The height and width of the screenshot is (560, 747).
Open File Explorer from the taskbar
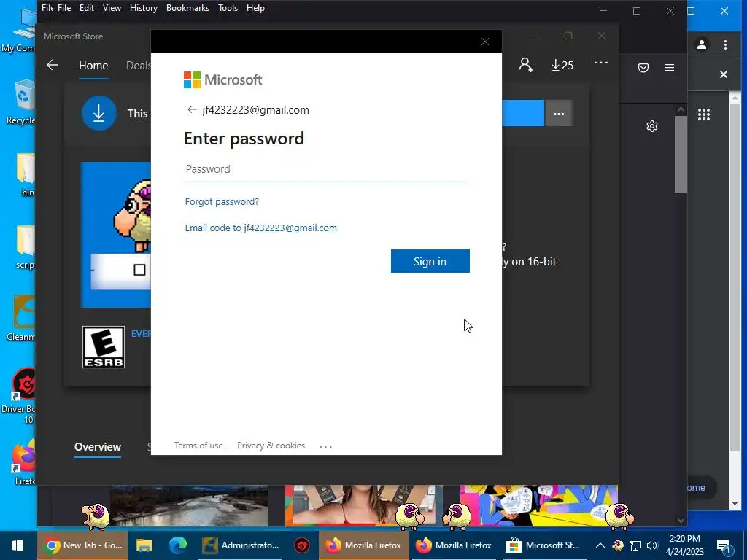144,545
